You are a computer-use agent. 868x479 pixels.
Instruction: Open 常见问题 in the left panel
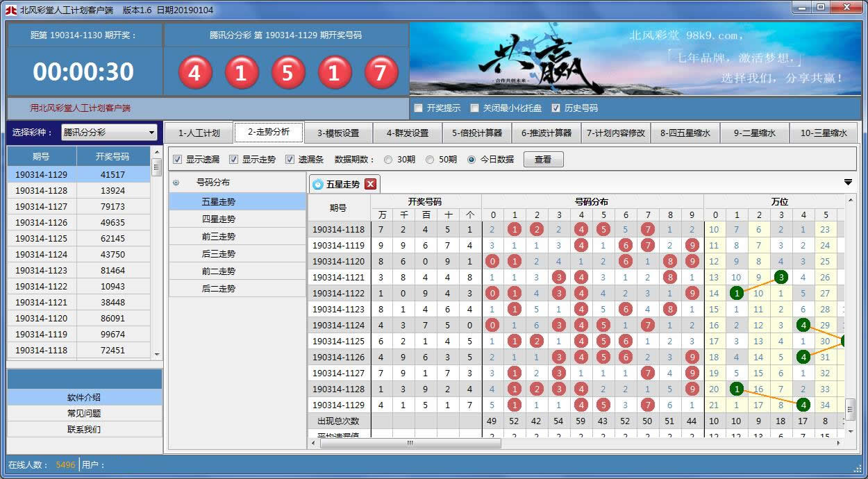click(x=84, y=414)
